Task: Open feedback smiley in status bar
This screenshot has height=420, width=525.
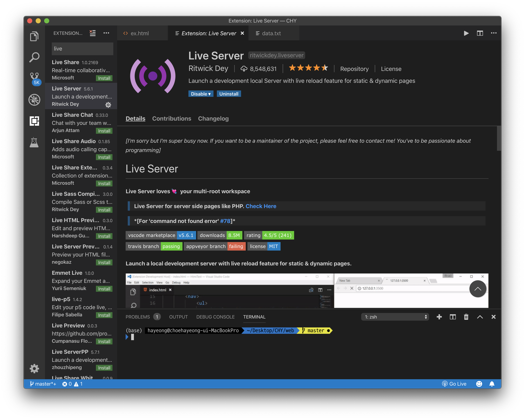Action: [479, 384]
